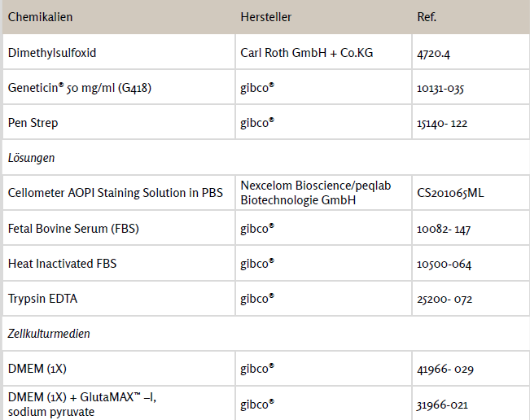Image resolution: width=530 pixels, height=420 pixels.
Task: Click the Hersteller column header
Action: pos(266,17)
